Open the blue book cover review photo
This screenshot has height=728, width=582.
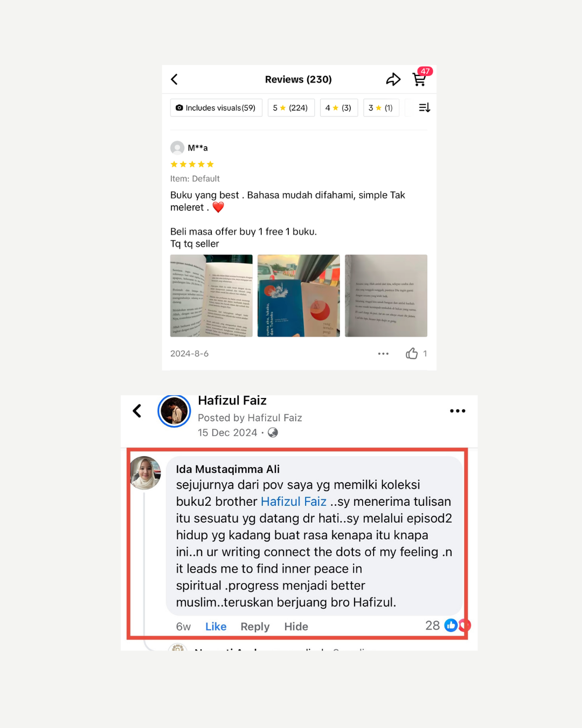[299, 296]
